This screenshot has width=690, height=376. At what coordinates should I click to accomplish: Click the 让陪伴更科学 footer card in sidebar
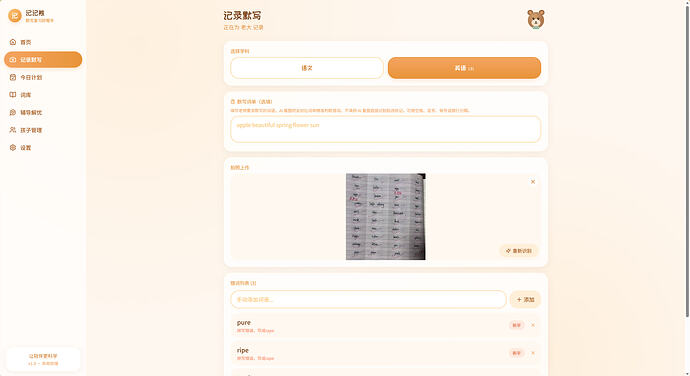[x=43, y=359]
